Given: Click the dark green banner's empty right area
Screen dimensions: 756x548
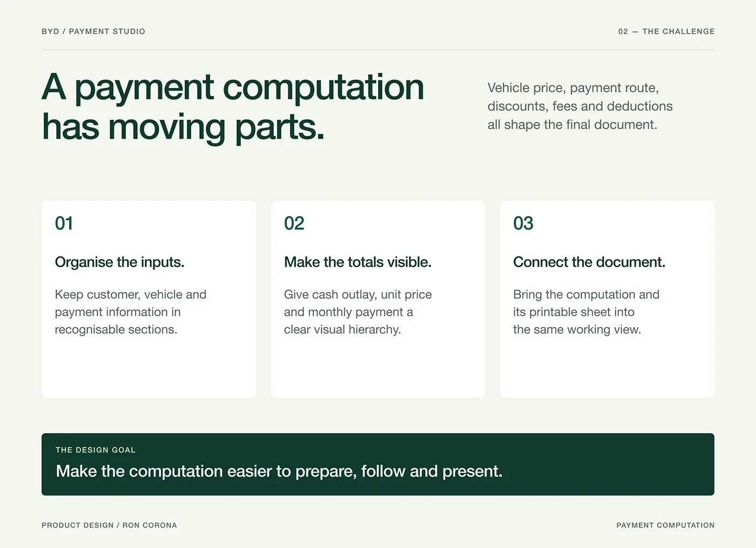Looking at the screenshot, I should coord(610,464).
